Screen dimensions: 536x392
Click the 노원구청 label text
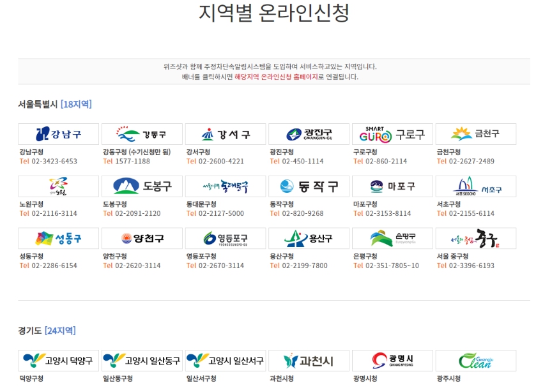click(x=31, y=204)
